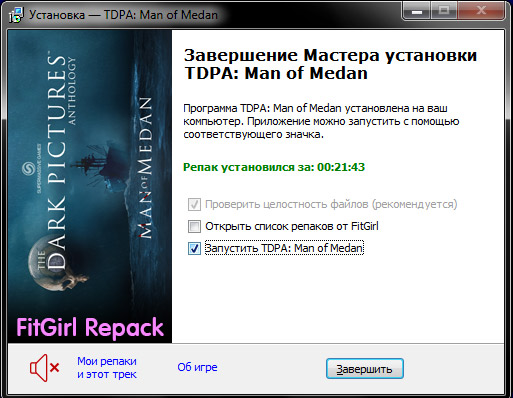Image resolution: width=513 pixels, height=398 pixels.
Task: Click the 'Репак установился за: 00:21:43' text
Action: point(274,167)
